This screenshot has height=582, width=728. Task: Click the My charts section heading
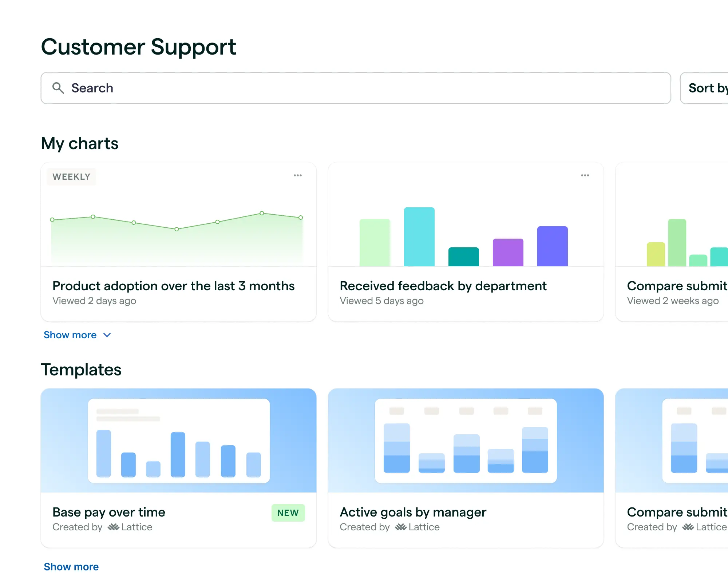click(x=79, y=143)
